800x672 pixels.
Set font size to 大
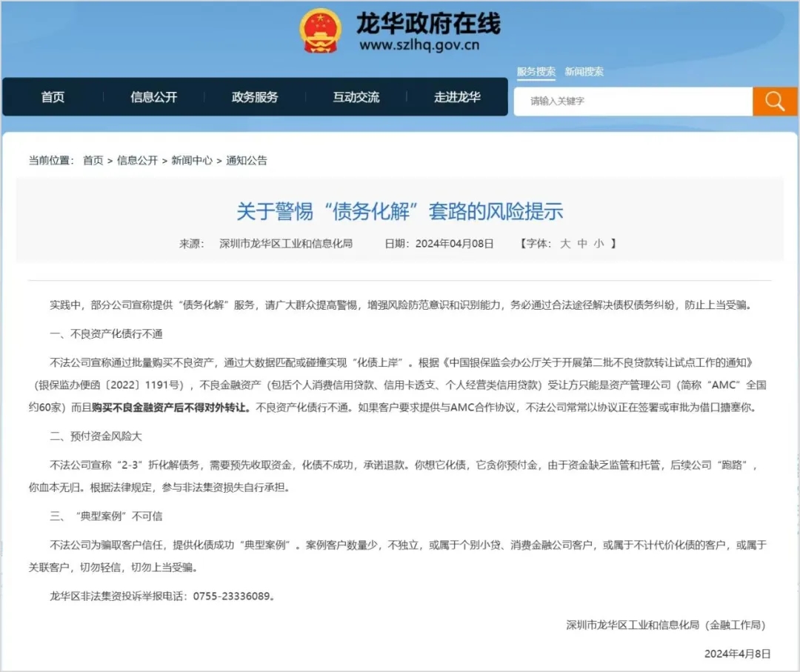(x=564, y=244)
